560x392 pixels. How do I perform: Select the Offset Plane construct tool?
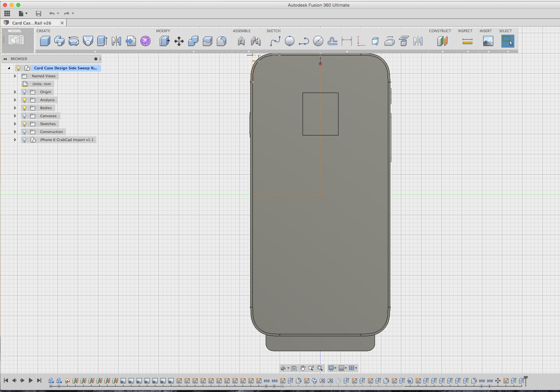point(442,41)
